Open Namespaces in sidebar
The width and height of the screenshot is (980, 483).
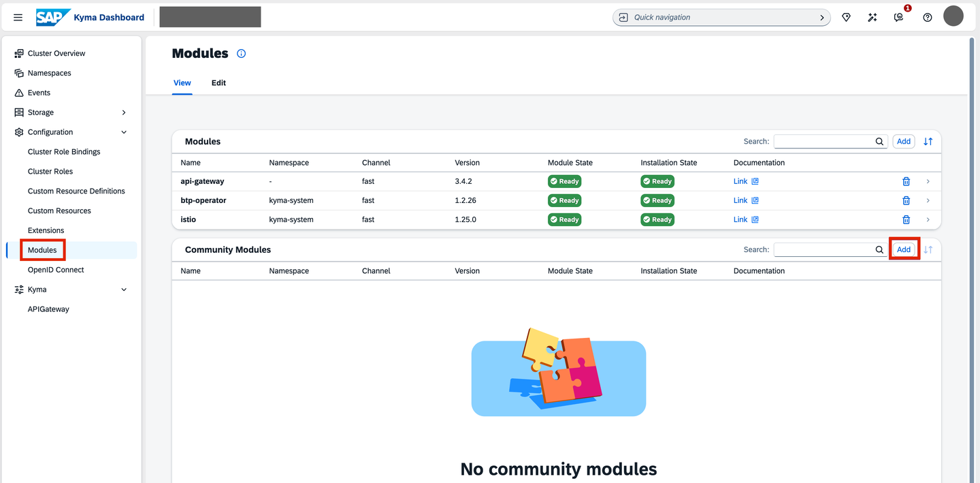(x=49, y=73)
